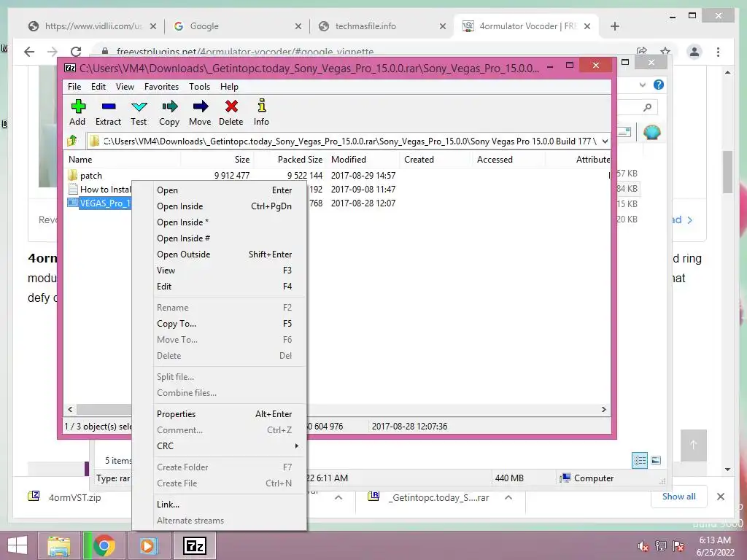Open Chrome three-dot menu
This screenshot has height=560, width=747.
(718, 52)
